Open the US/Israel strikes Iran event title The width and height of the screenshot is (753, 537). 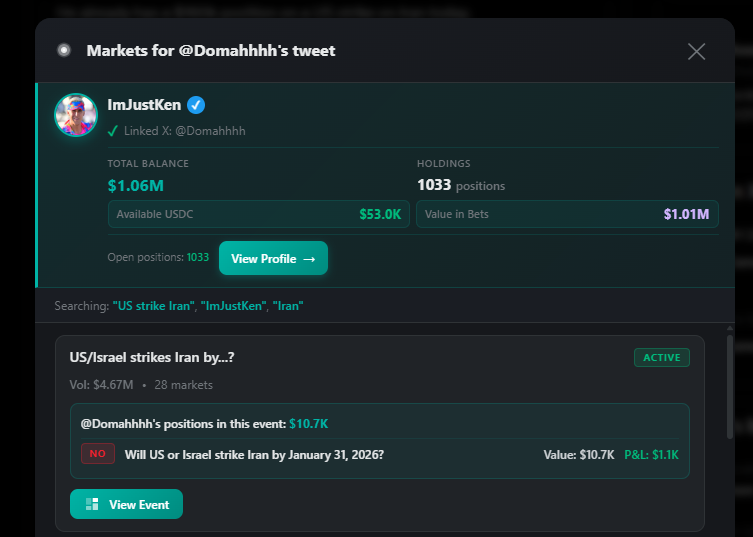coord(151,357)
